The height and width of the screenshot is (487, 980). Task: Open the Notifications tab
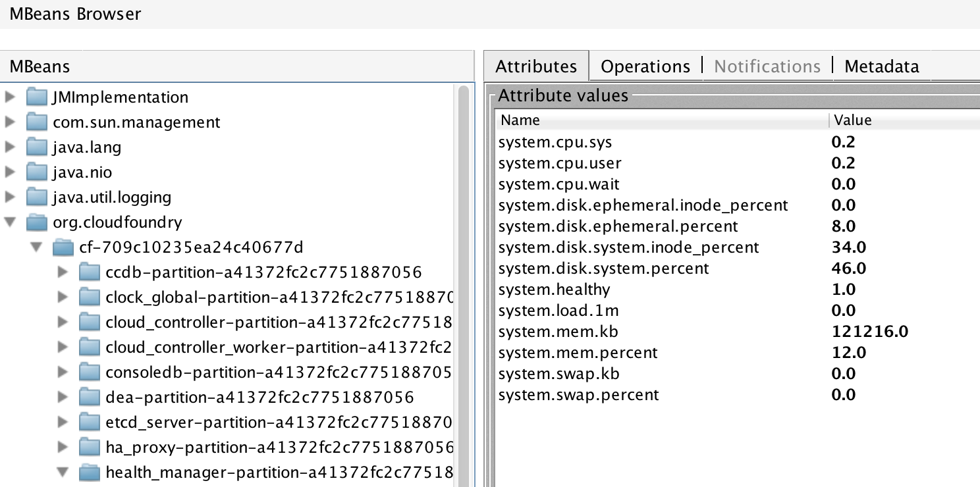pos(767,66)
